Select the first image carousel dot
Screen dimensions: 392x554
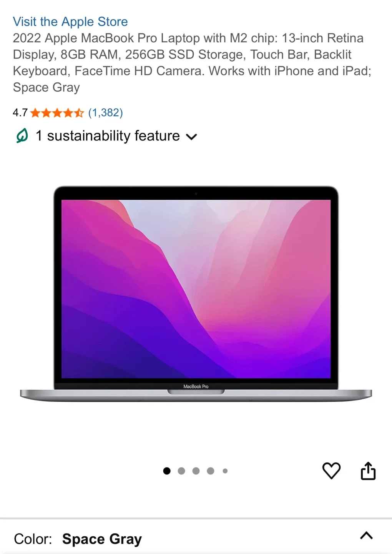[167, 471]
